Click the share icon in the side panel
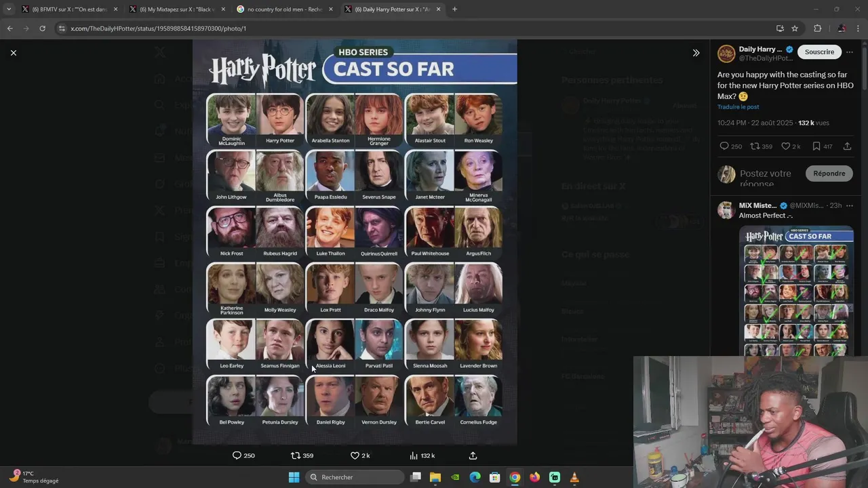Image resolution: width=868 pixels, height=488 pixels. (847, 146)
